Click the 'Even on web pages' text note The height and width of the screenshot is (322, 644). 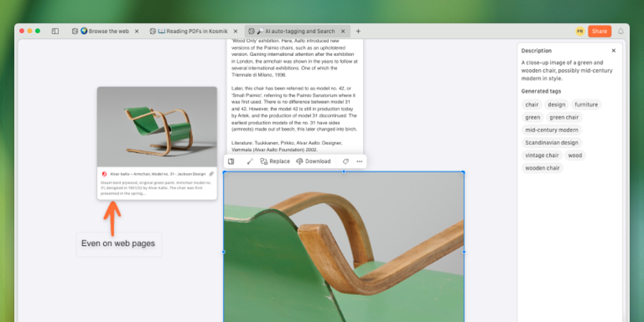[118, 244]
